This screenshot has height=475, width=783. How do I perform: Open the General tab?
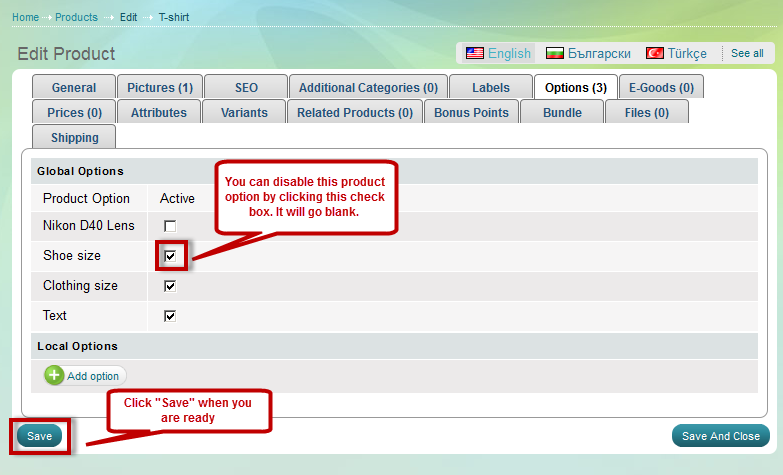click(x=74, y=88)
